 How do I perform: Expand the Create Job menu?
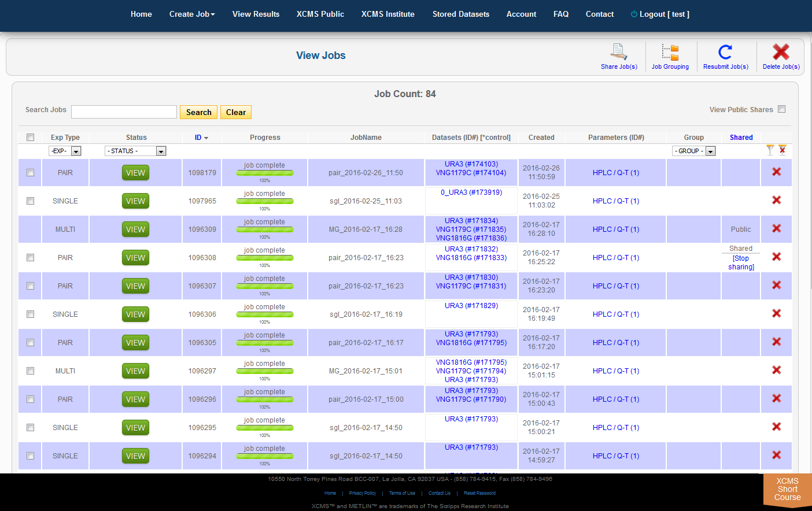click(192, 14)
